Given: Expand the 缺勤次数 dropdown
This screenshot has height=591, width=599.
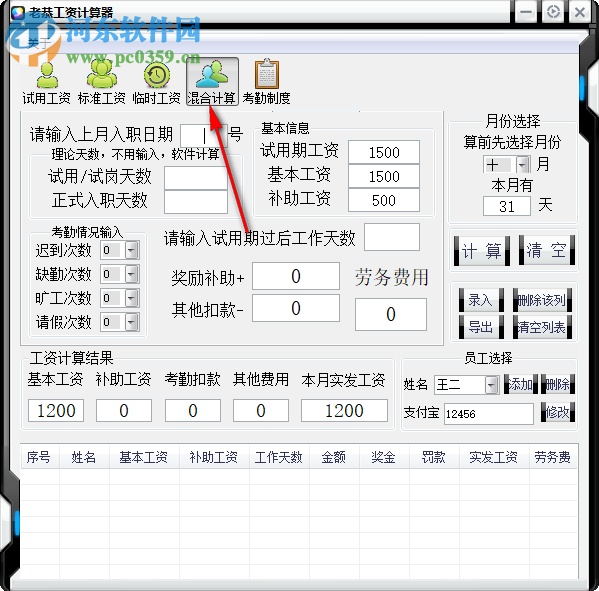Looking at the screenshot, I should tap(131, 274).
